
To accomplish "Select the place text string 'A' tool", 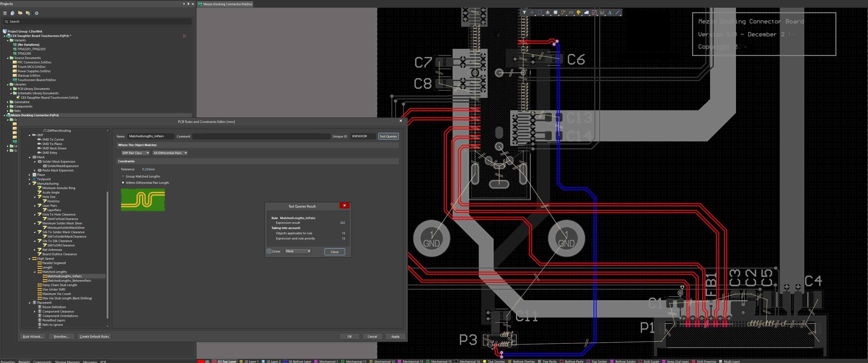I will click(x=609, y=12).
